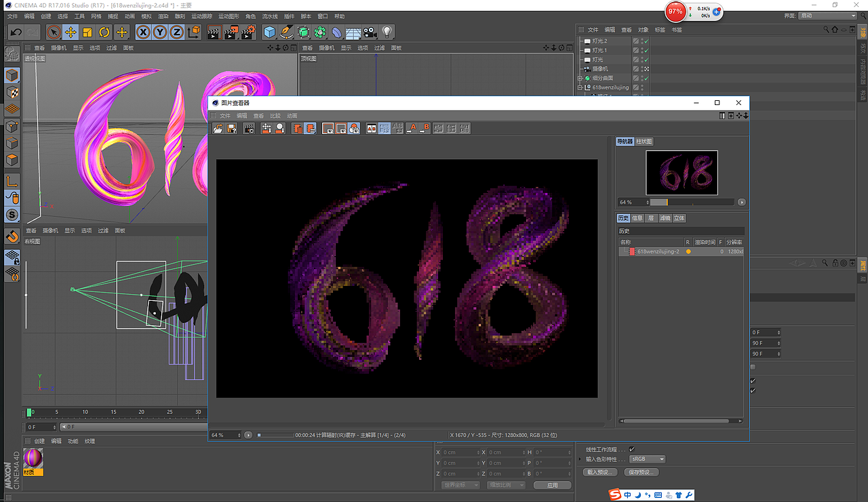Toggle the Z axis lock
Screen dimensions: 868x502
pos(176,32)
